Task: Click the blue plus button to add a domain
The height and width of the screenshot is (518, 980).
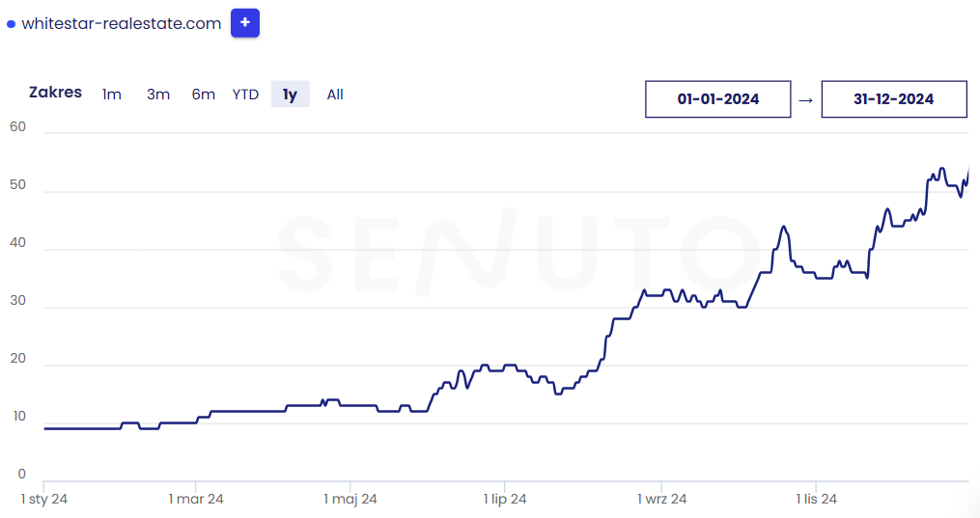Action: coord(245,22)
